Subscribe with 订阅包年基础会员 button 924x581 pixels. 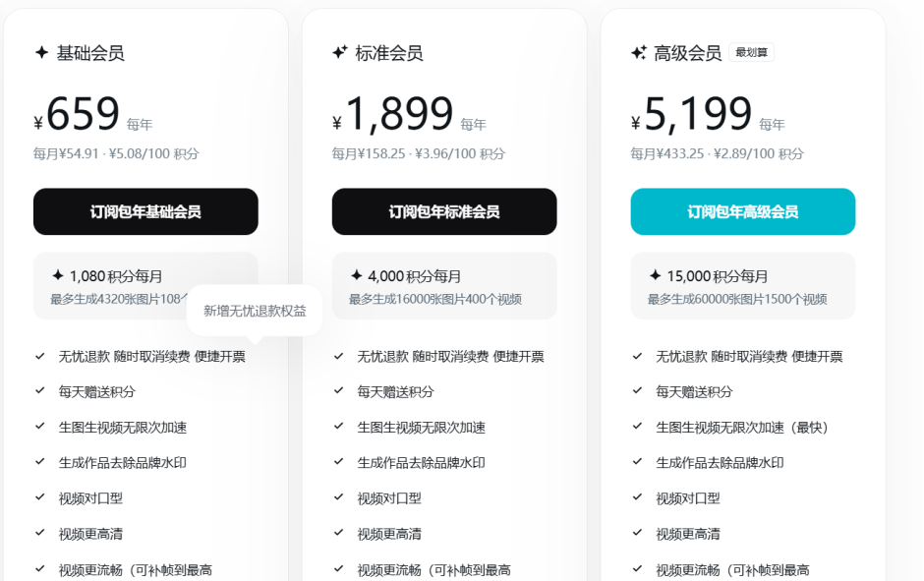(x=145, y=211)
